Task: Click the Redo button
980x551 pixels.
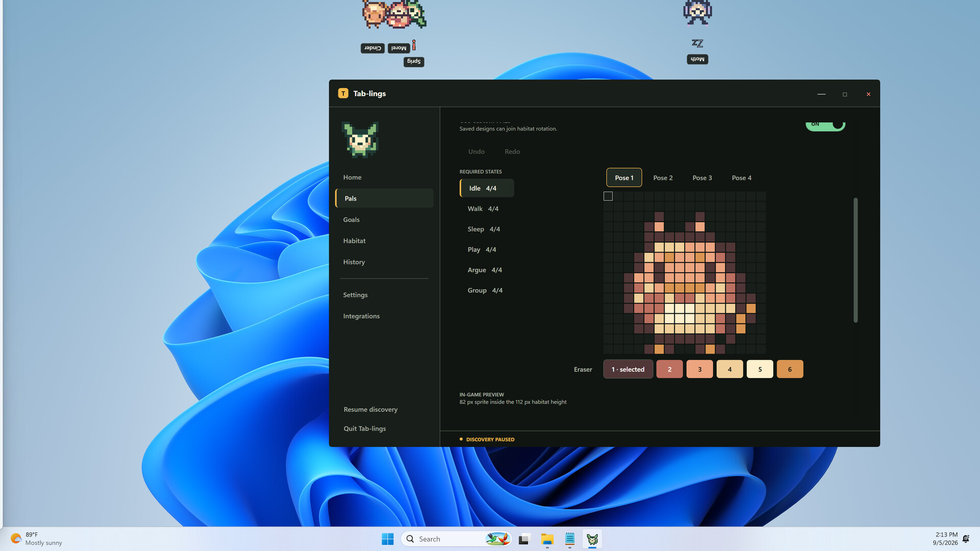Action: (512, 152)
